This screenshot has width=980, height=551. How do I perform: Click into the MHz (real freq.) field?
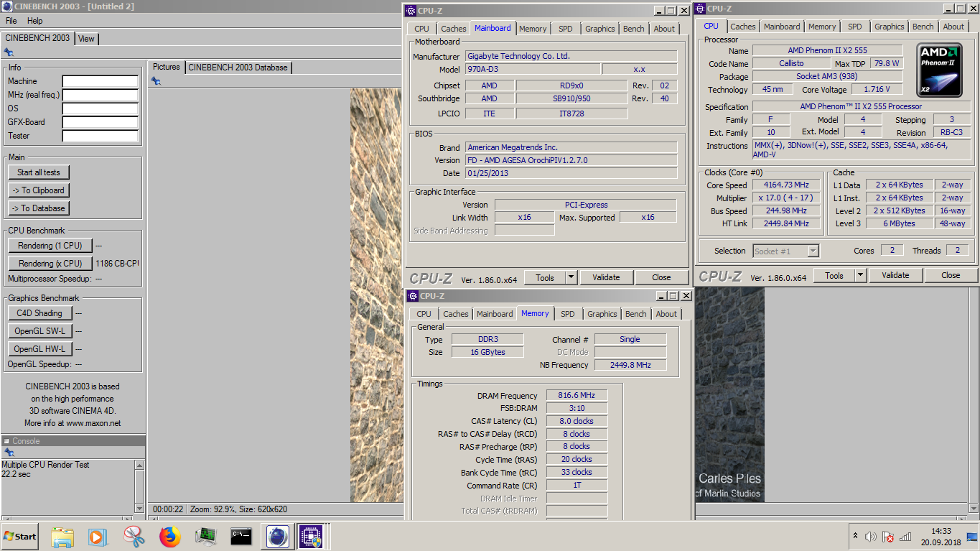coord(100,95)
